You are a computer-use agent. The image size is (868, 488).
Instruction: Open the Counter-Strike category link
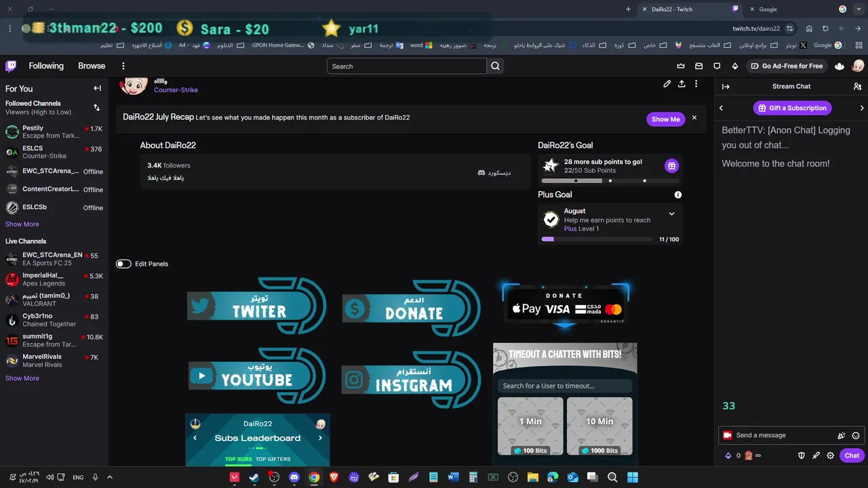point(176,90)
